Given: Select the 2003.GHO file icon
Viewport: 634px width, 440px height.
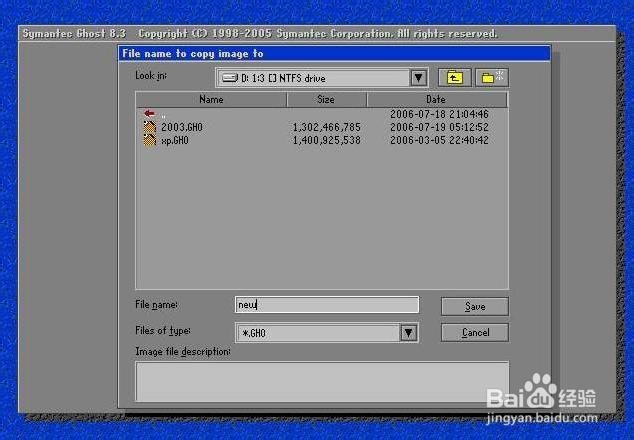Looking at the screenshot, I should (150, 127).
